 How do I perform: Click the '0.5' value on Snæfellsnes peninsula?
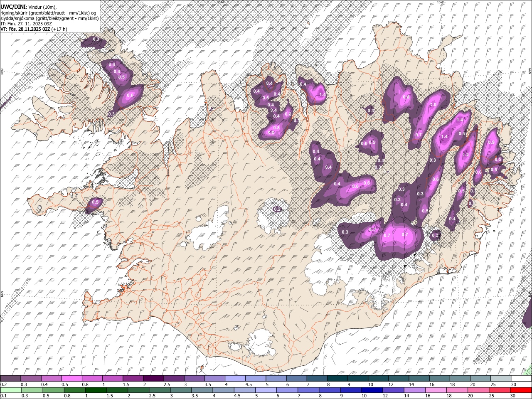pyautogui.click(x=95, y=202)
